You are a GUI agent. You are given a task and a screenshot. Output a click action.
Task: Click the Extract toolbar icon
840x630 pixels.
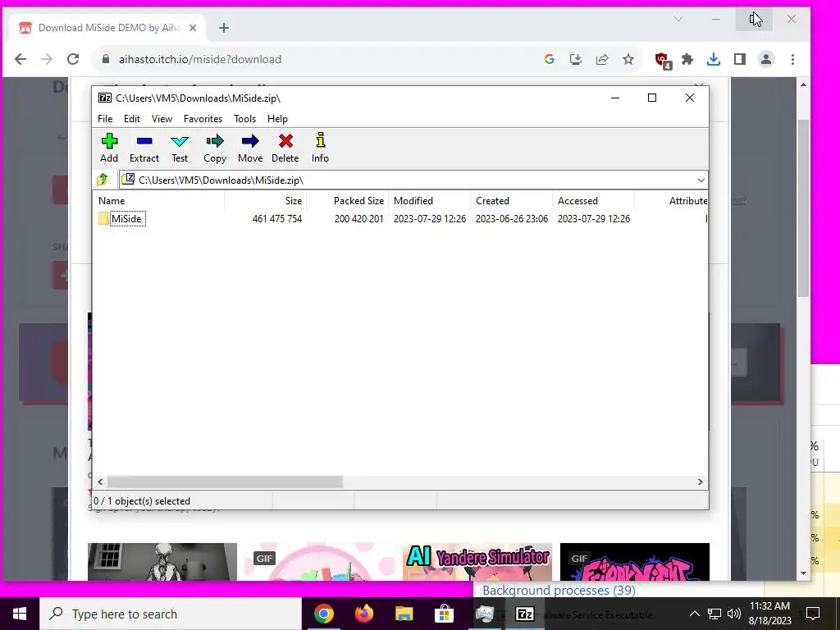pyautogui.click(x=144, y=148)
